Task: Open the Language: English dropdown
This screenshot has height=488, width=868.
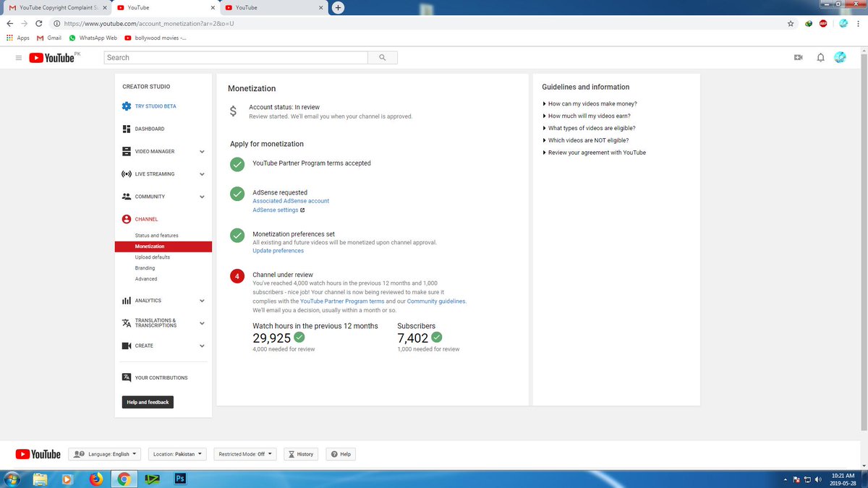Action: 105,454
